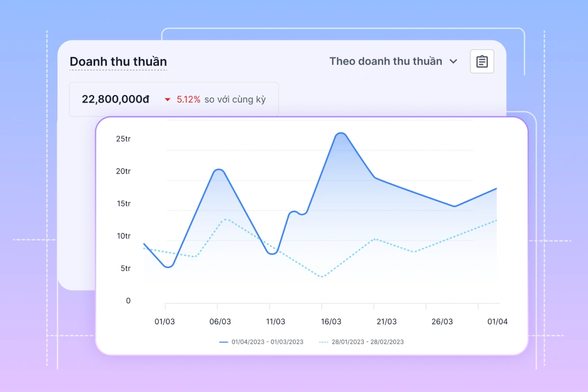
Task: Toggle the 28/01/2023 - 28/02/2023 legend series
Action: coord(368,342)
